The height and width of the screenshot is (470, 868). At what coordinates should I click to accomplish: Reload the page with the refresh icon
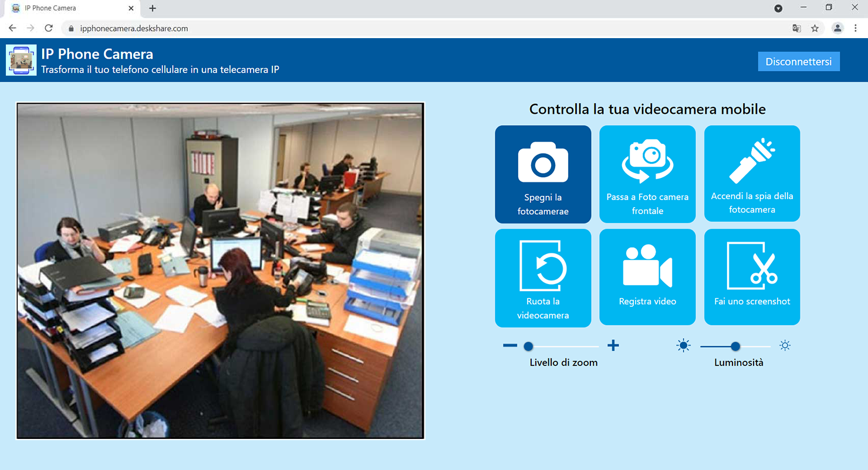(x=49, y=28)
